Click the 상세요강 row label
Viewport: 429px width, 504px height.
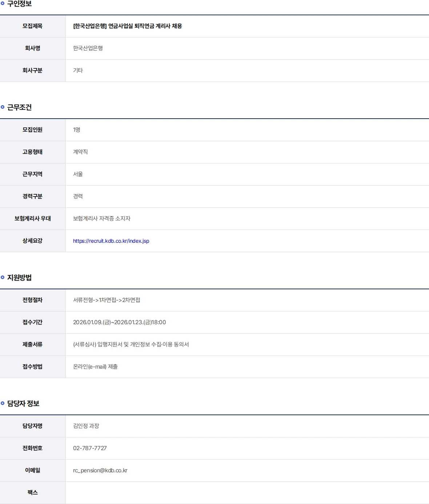33,241
